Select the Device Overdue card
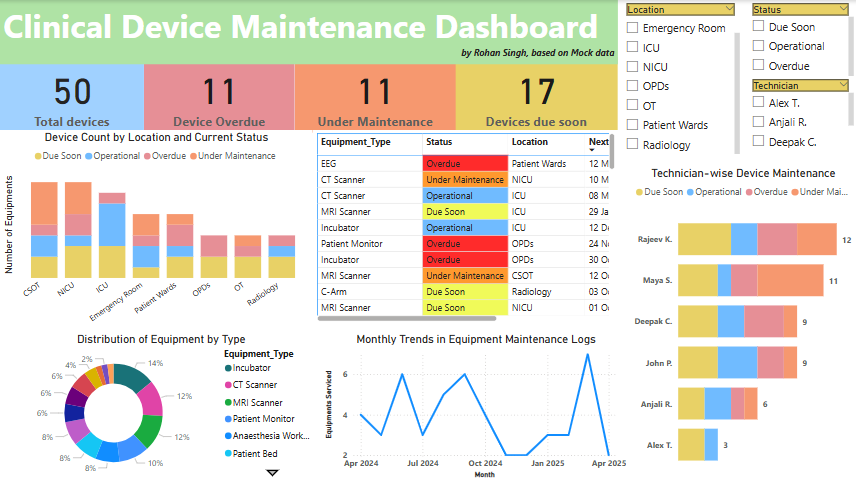 (x=219, y=97)
